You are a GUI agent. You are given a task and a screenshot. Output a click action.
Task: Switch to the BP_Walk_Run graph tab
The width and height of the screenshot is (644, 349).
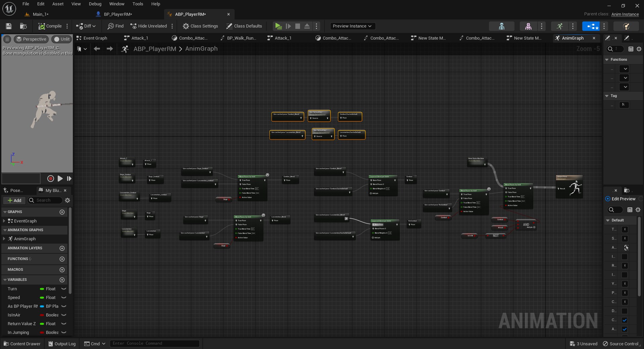(241, 38)
